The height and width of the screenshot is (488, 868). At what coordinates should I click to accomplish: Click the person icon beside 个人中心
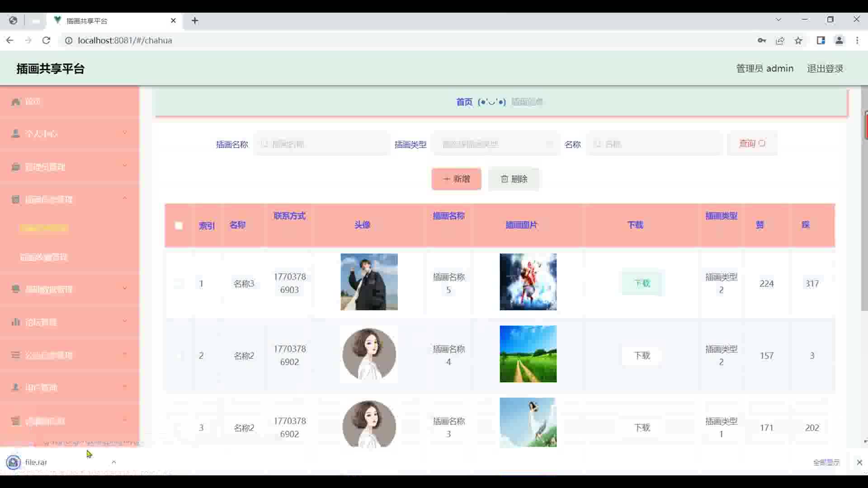pyautogui.click(x=16, y=133)
